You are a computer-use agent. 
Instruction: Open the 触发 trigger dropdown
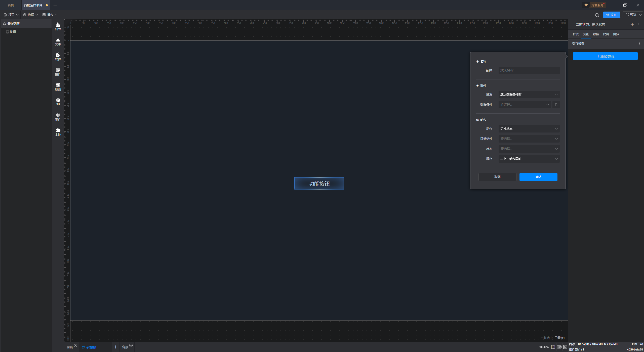(529, 95)
